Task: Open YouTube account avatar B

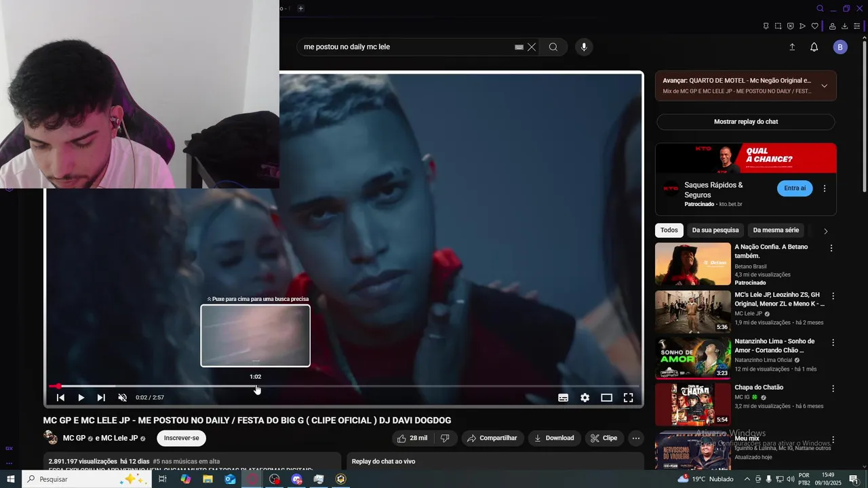Action: coord(840,47)
